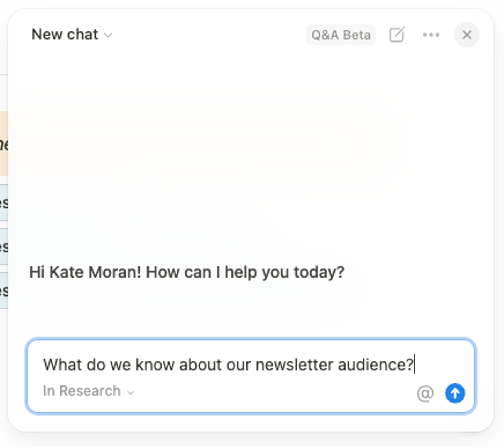Expand the chevron next to New chat
Screen dimensions: 504x447
[x=108, y=35]
